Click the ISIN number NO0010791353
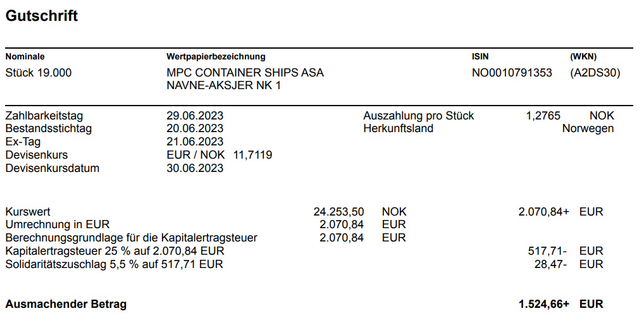 point(512,73)
